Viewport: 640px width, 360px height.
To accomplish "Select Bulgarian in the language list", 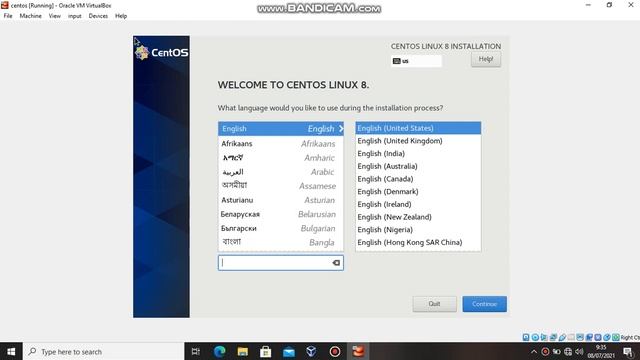I will [x=281, y=228].
